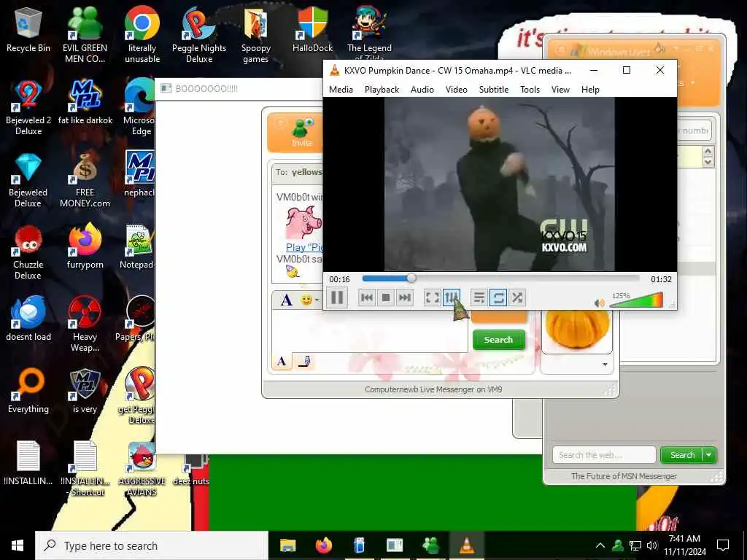Open Everything search desktop icon
Screen dimensions: 747x560
(28, 391)
